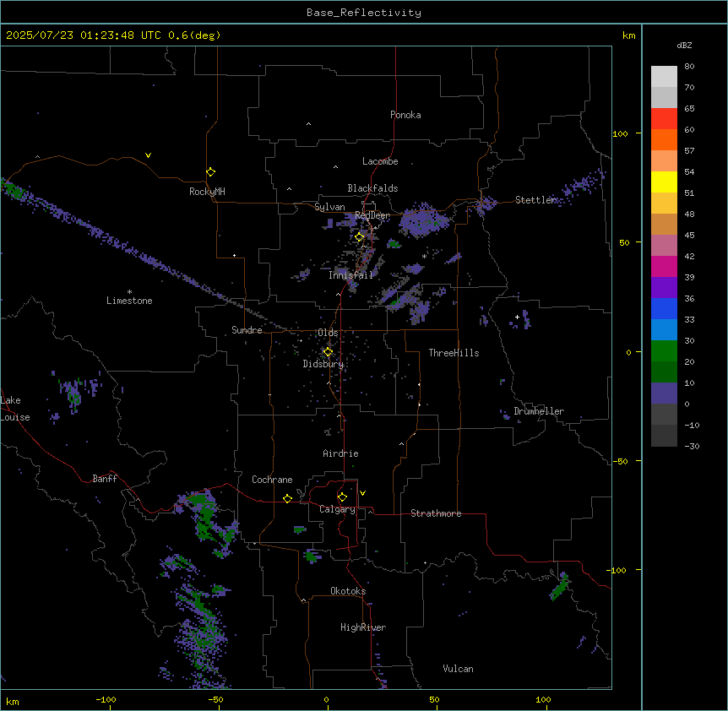Click the Okotoks city label
Screen dimensions: 728x711
[348, 591]
